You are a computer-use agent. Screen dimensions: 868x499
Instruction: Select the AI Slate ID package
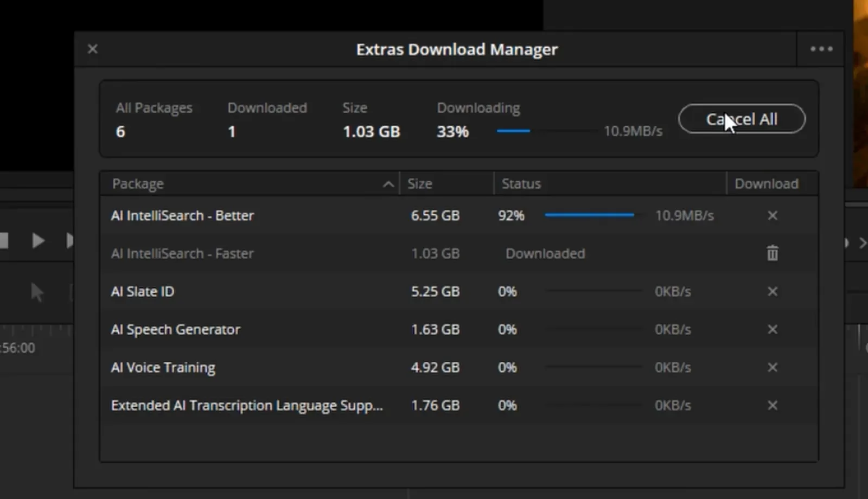(x=459, y=291)
